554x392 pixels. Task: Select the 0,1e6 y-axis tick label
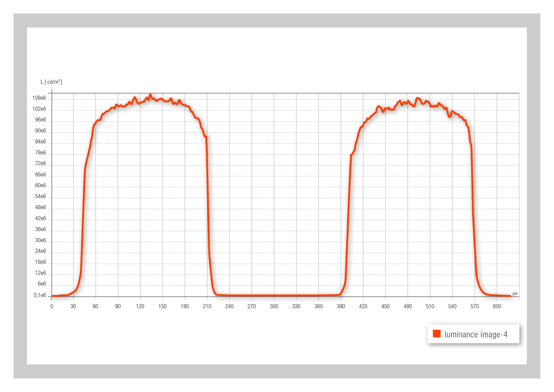40,295
